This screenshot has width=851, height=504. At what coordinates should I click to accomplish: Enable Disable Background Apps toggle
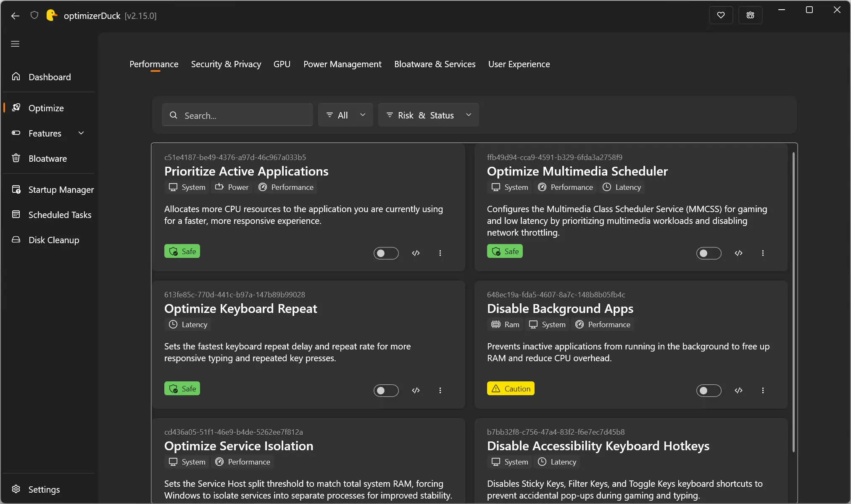click(709, 391)
